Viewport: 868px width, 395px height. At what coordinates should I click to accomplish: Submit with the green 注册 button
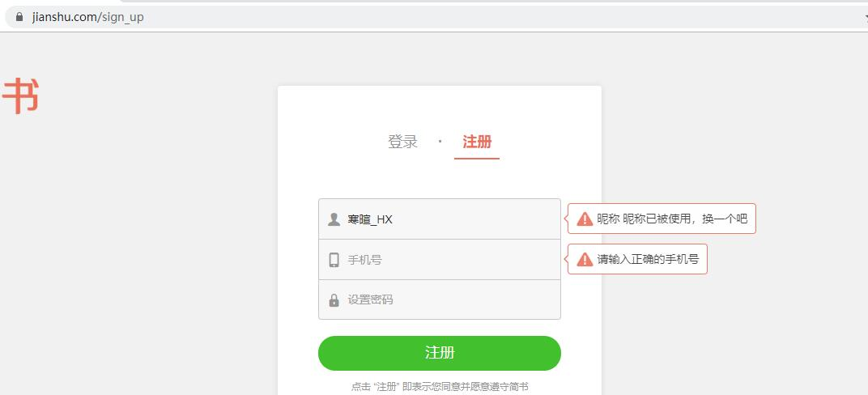[x=440, y=353]
